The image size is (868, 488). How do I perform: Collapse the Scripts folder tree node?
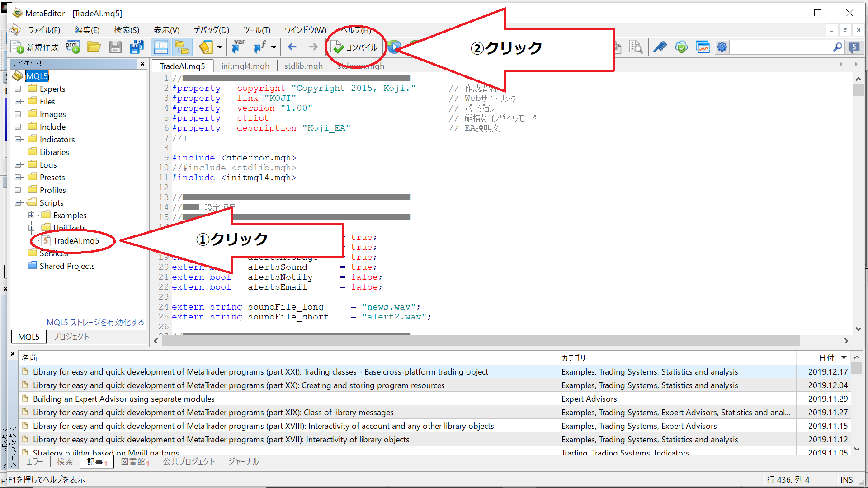[18, 203]
